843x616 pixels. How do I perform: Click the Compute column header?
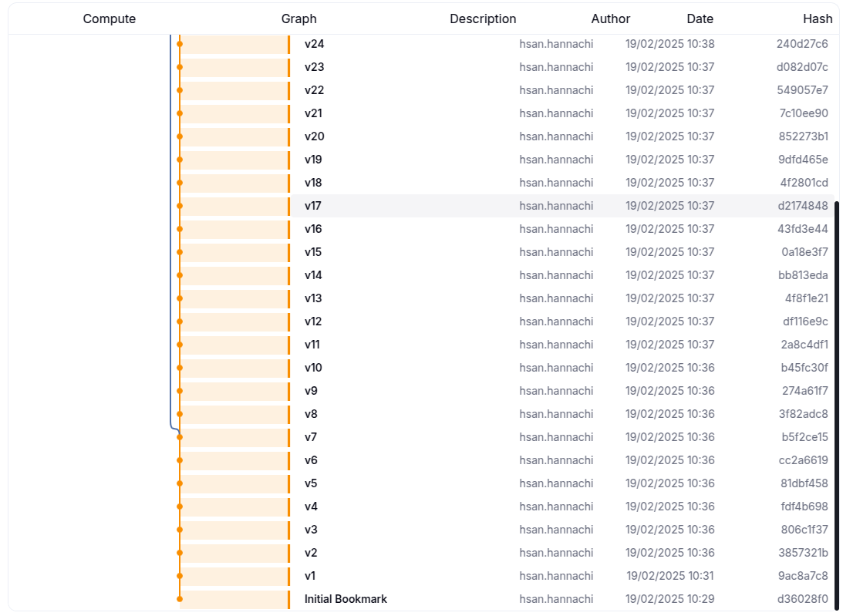coord(110,19)
